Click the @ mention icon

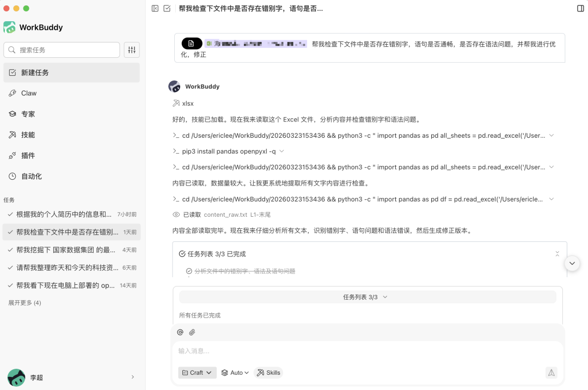tap(180, 332)
